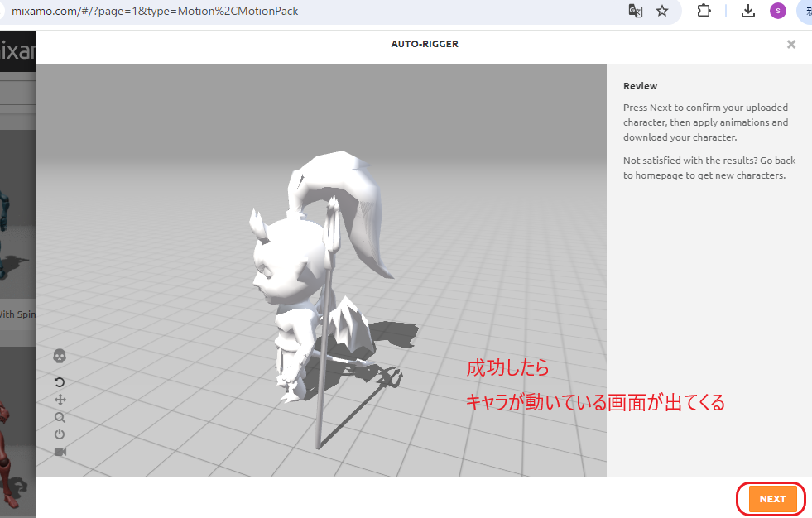Bookmark this page with star icon
The image size is (812, 518).
[x=662, y=11]
